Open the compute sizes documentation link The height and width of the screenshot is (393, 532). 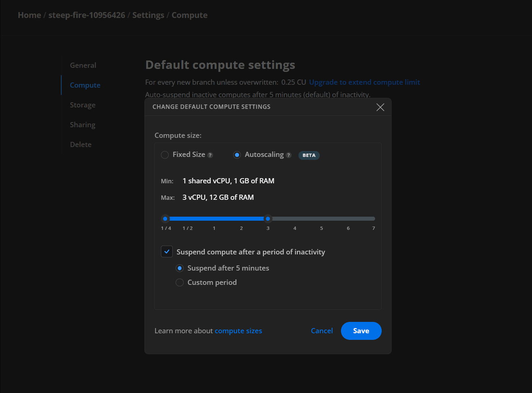pyautogui.click(x=238, y=331)
